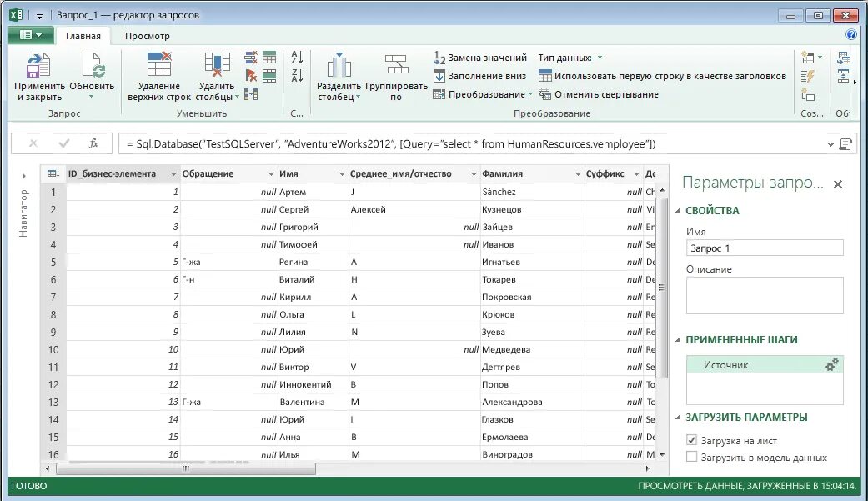This screenshot has width=868, height=501.
Task: Click Заполнение вниз fill down
Action: click(x=479, y=76)
